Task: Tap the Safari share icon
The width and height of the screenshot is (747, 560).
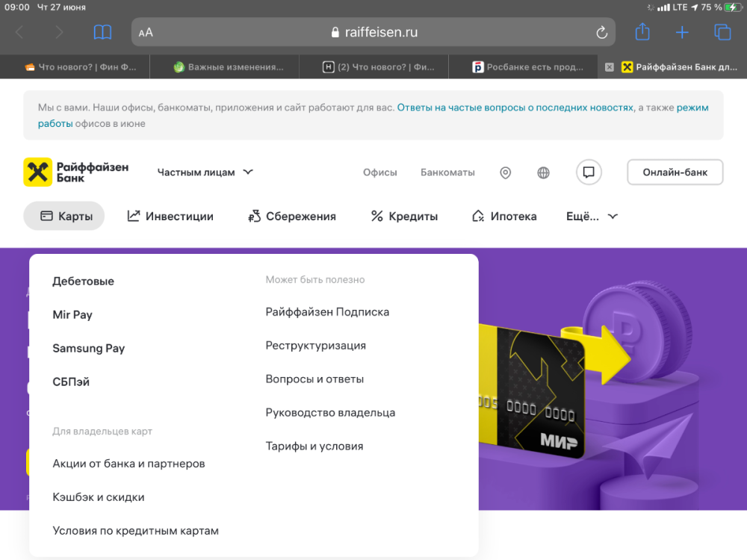Action: coord(642,32)
